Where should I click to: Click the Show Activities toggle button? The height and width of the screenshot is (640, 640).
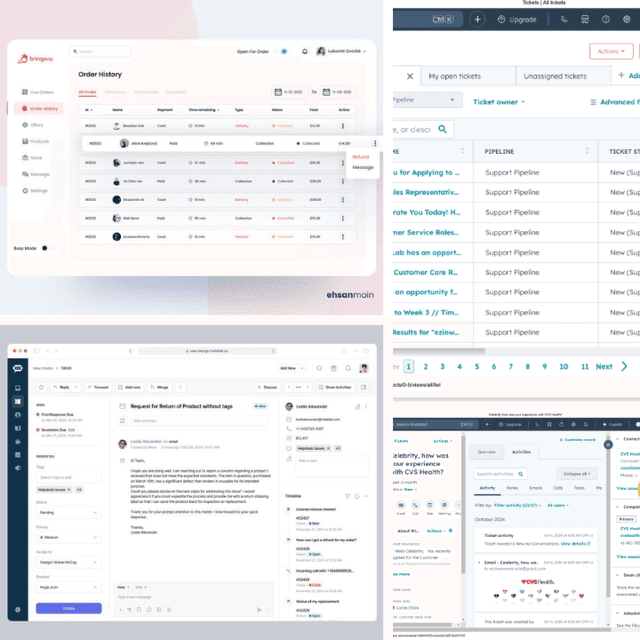[334, 386]
